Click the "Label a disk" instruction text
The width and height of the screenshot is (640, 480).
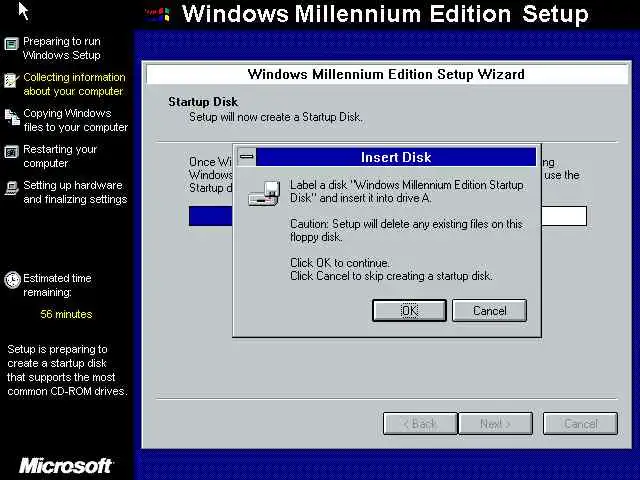[407, 191]
